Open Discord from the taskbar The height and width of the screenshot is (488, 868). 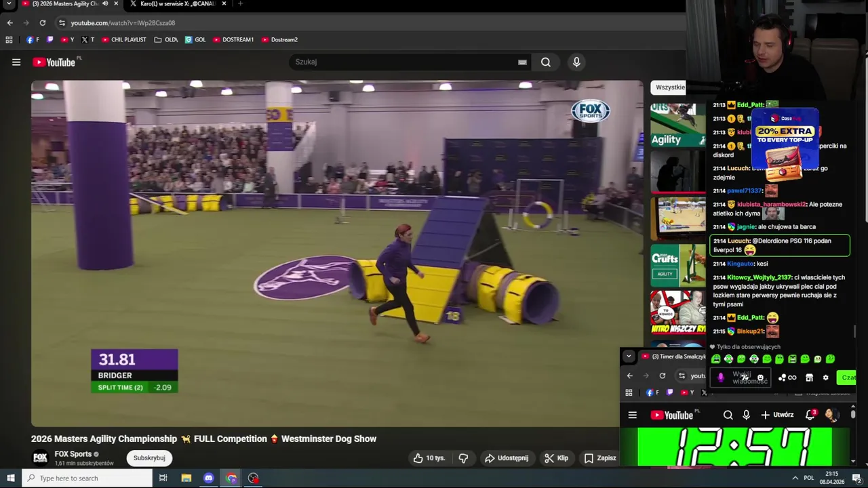[x=208, y=479]
